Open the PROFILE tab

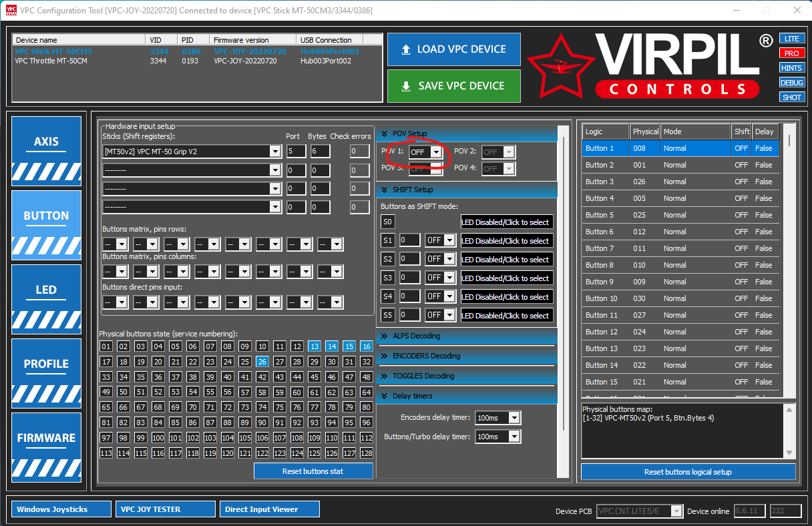47,372
